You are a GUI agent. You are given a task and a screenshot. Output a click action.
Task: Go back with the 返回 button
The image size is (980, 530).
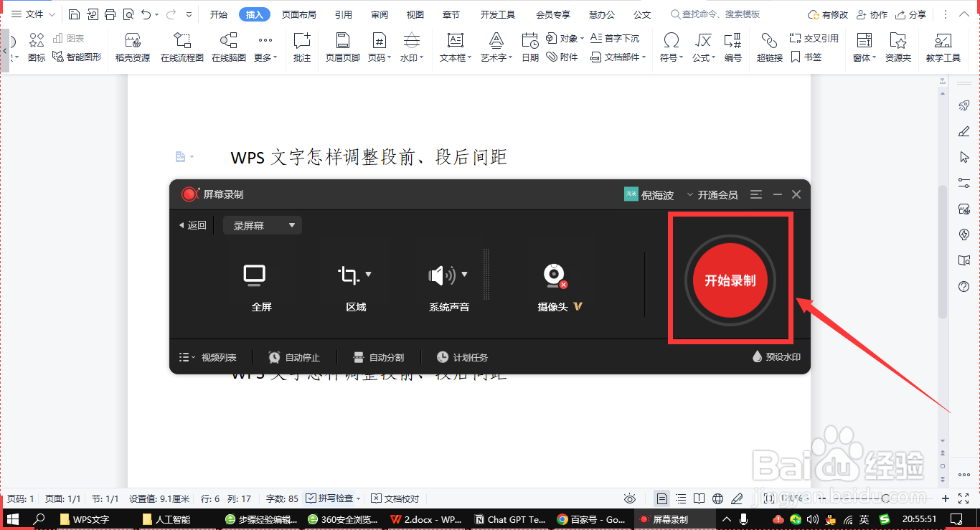point(192,225)
